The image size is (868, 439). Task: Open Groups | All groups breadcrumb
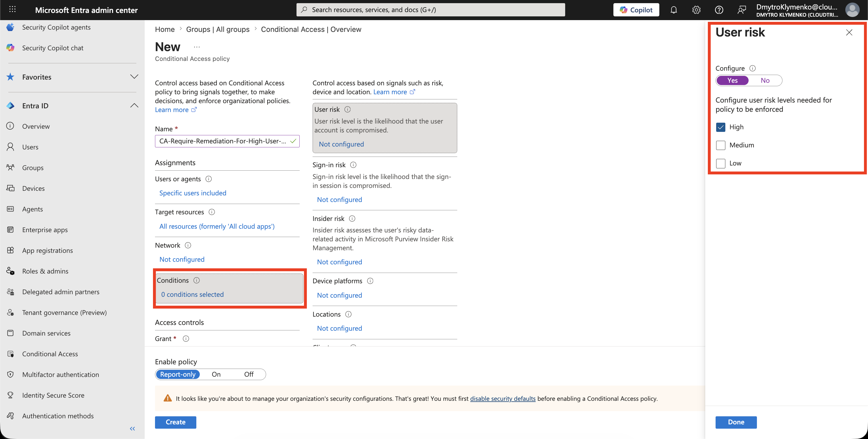tap(218, 29)
